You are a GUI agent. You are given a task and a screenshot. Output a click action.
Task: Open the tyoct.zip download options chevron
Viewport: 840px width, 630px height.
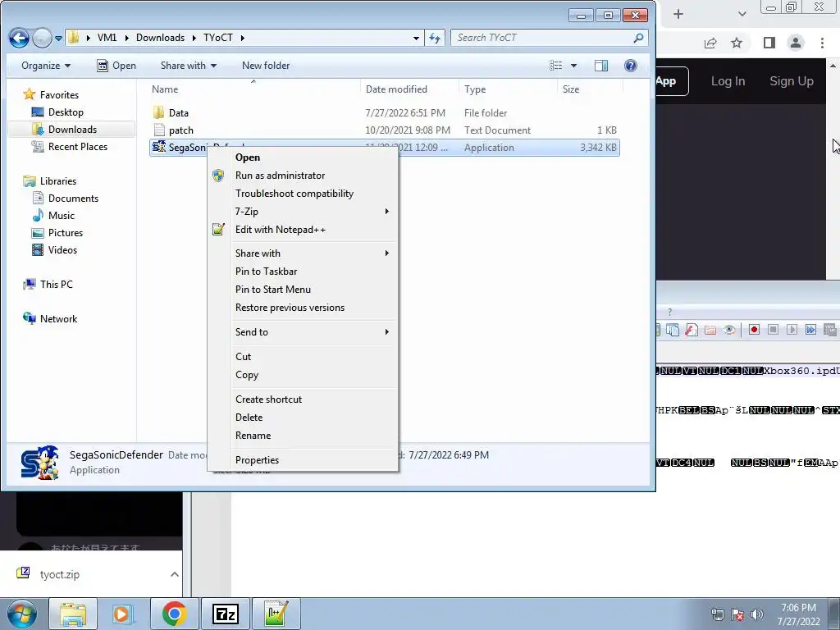point(174,574)
